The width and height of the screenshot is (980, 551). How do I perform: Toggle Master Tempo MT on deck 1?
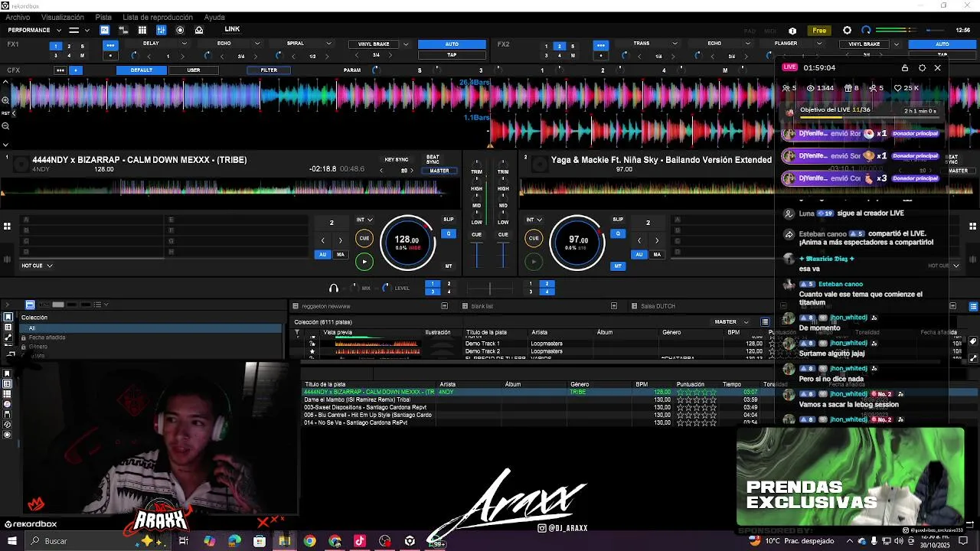click(449, 266)
